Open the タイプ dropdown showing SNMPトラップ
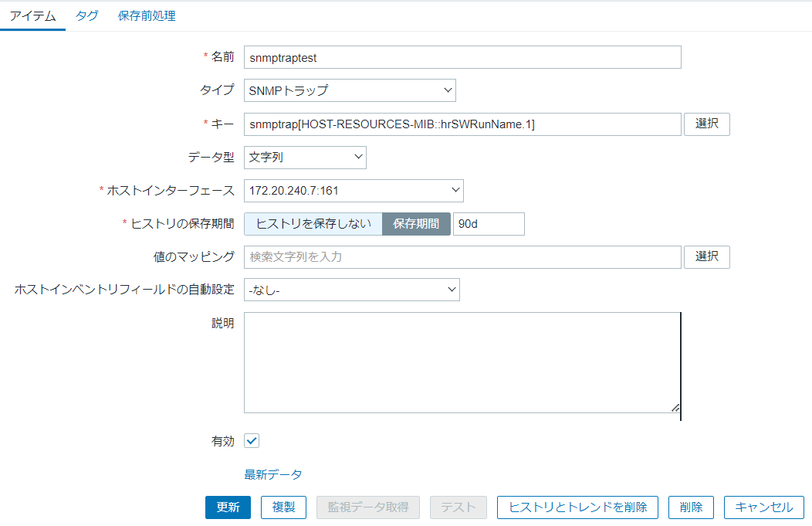 tap(349, 90)
